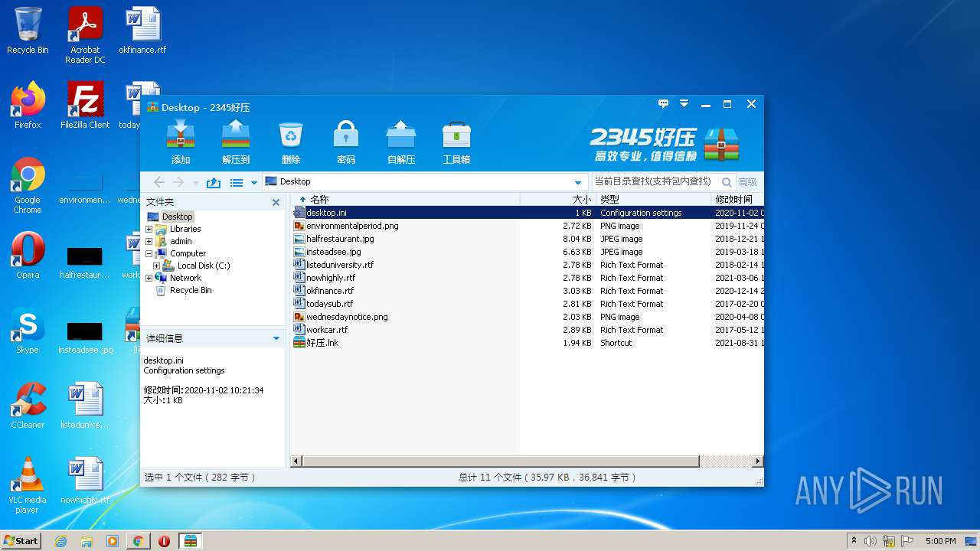Screen dimensions: 980x551
Task: Select the desktop.ini file row
Action: pos(528,213)
